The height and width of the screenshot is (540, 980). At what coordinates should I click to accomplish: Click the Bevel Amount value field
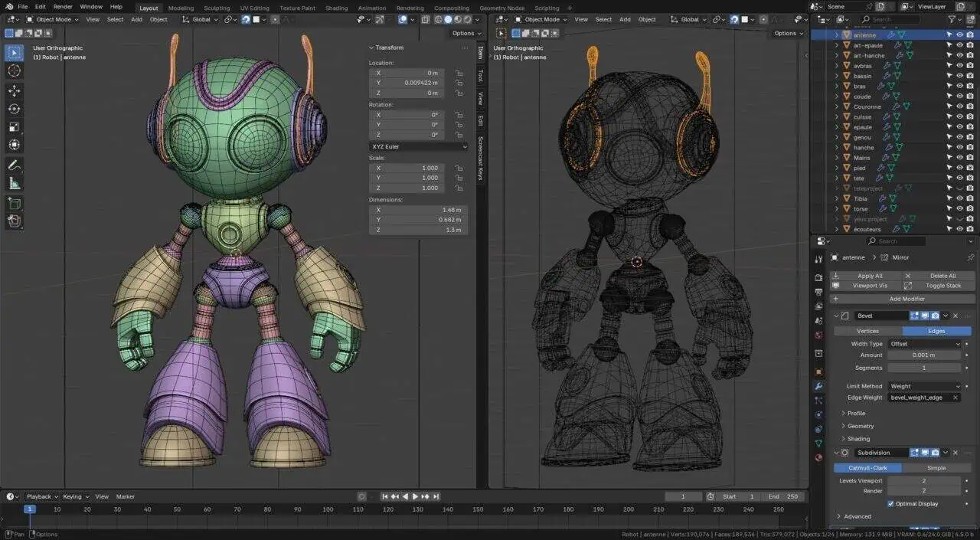924,355
